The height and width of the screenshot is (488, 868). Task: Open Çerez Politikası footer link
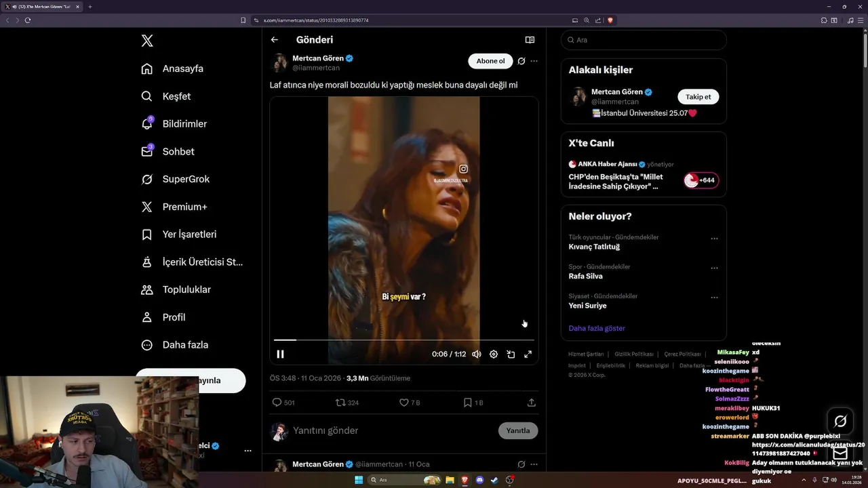click(682, 354)
